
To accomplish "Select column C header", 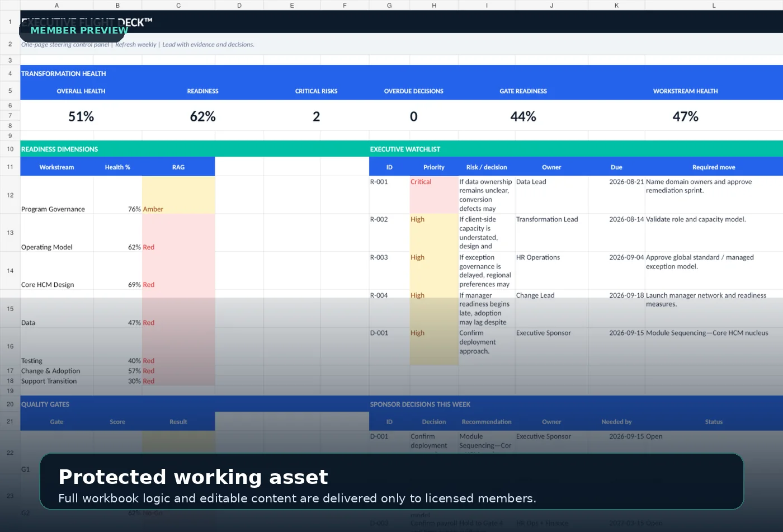I will click(178, 5).
